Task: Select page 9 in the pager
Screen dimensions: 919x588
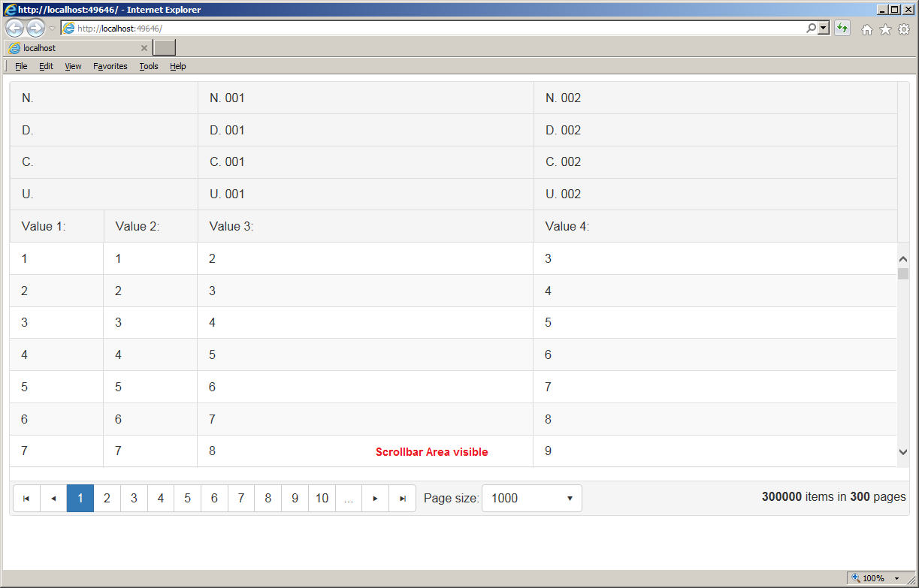Action: tap(295, 499)
